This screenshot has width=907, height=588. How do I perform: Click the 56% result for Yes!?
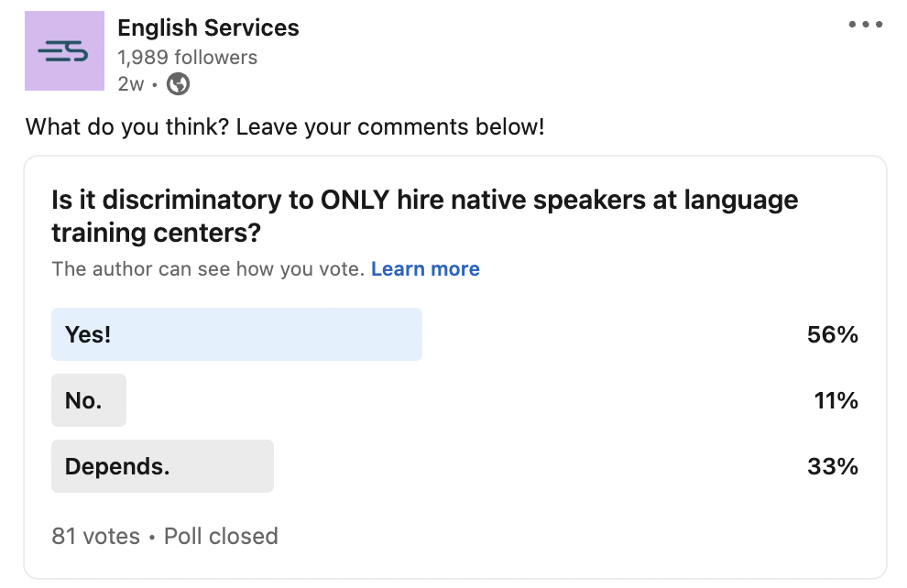tap(833, 335)
